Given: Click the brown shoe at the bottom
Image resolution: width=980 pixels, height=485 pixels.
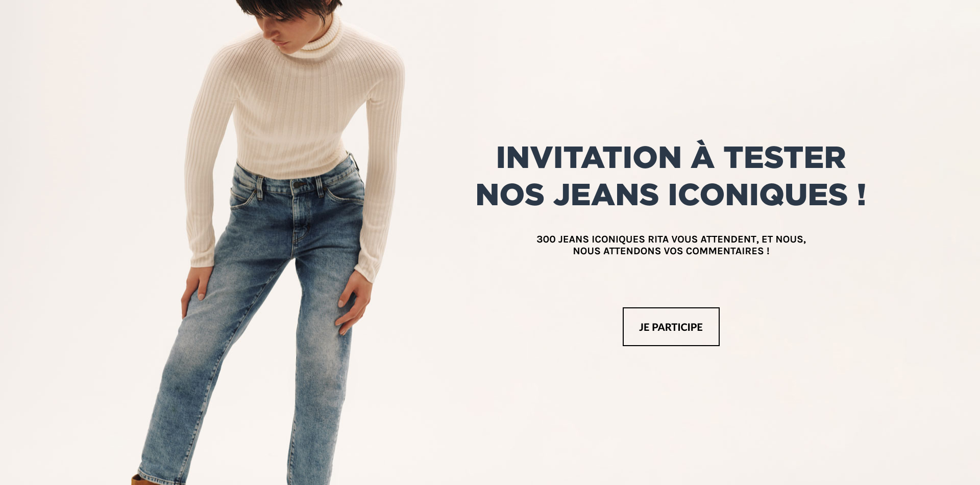Looking at the screenshot, I should coord(137,480).
